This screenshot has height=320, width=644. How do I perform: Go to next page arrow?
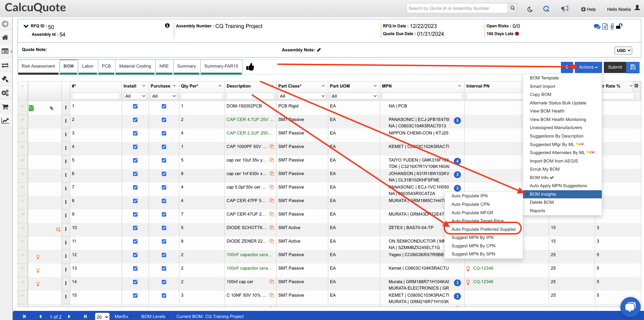pyautogui.click(x=69, y=317)
